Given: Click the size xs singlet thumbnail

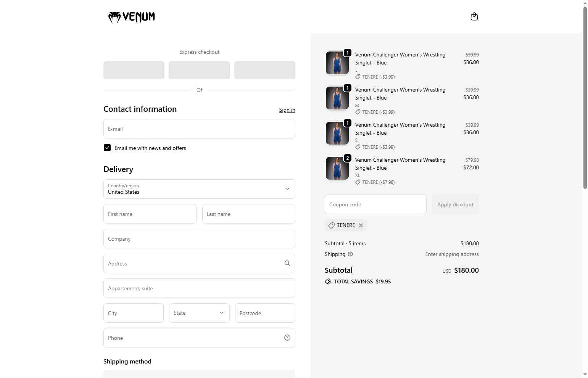Looking at the screenshot, I should point(337,98).
